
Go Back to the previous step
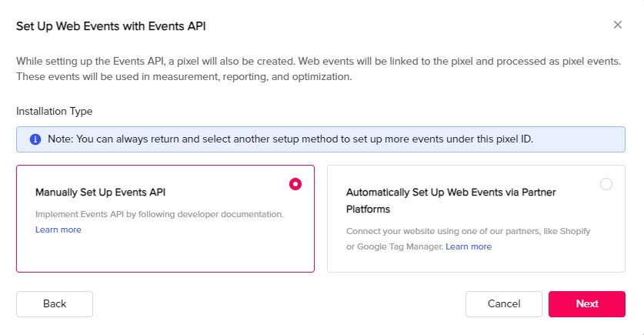pos(55,304)
